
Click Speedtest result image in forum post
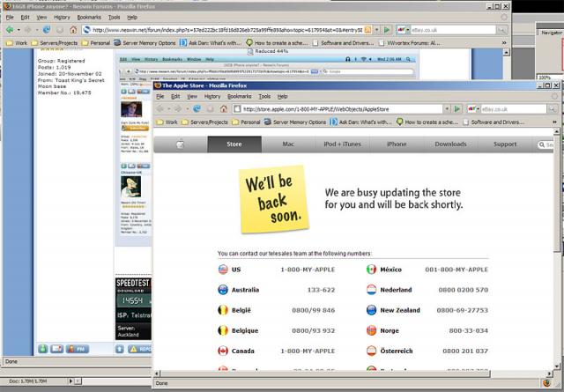[133, 308]
